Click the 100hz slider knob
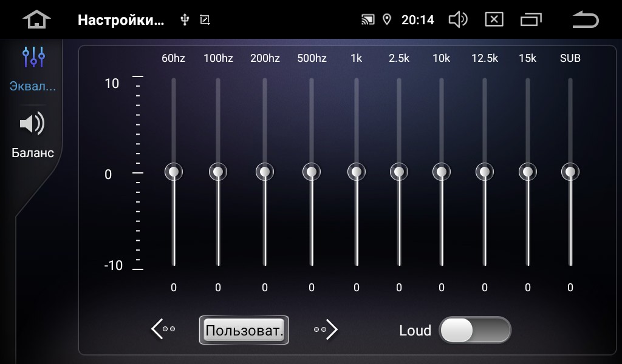This screenshot has height=364, width=622. [218, 172]
